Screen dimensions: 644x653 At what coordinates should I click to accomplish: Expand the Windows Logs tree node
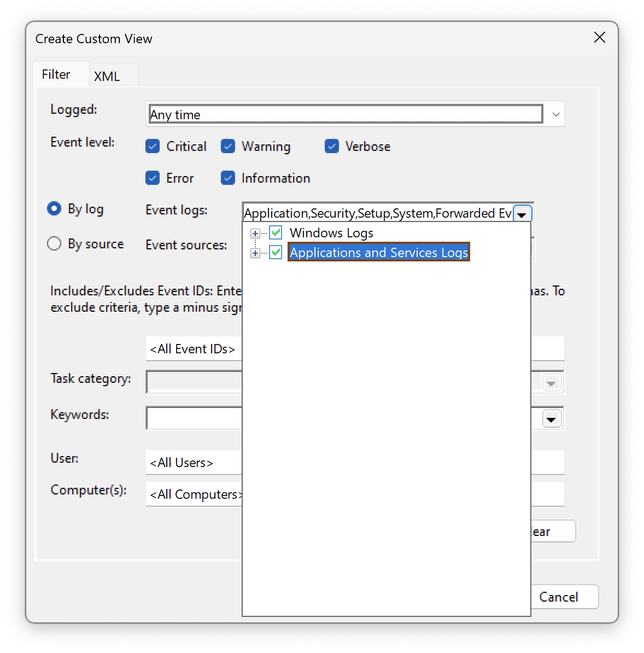click(254, 232)
